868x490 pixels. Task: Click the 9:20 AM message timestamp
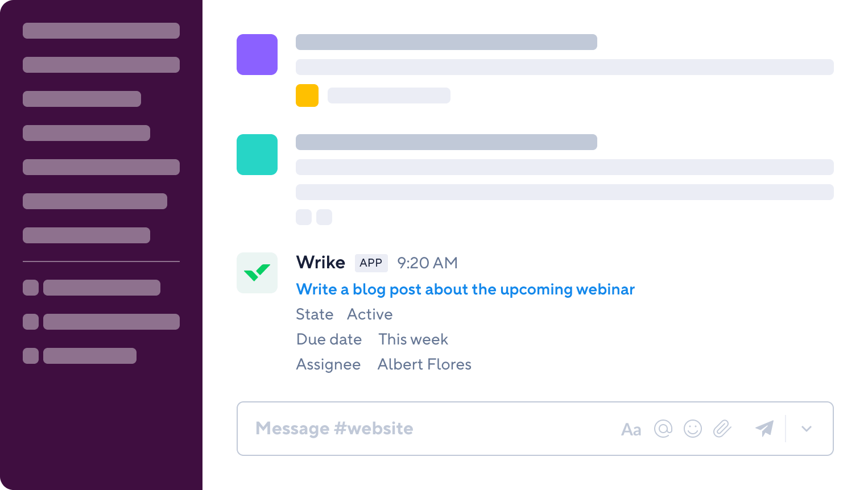[x=427, y=263]
